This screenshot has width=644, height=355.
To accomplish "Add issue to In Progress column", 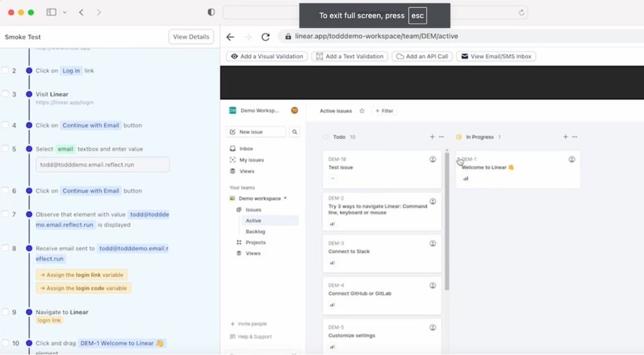I will coord(565,137).
